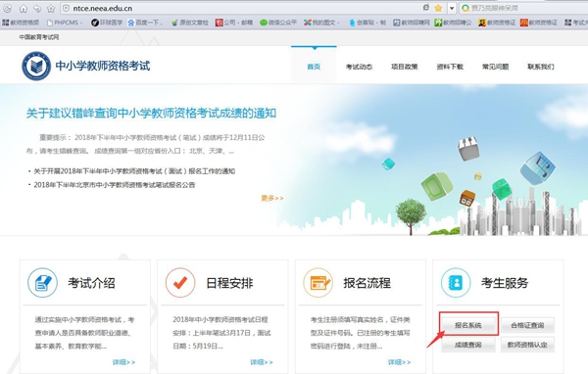Select the 资料下载 navigation tab
This screenshot has height=374, width=588.
(x=450, y=67)
